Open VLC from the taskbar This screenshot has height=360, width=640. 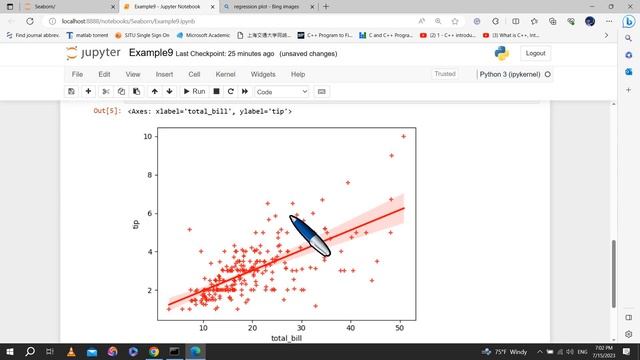pyautogui.click(x=71, y=351)
